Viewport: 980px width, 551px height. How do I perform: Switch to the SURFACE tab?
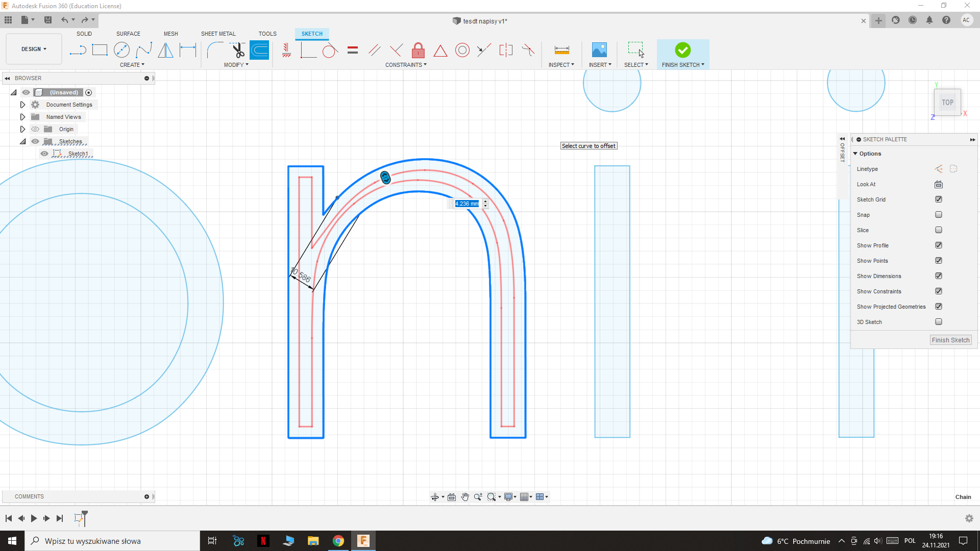pos(128,34)
